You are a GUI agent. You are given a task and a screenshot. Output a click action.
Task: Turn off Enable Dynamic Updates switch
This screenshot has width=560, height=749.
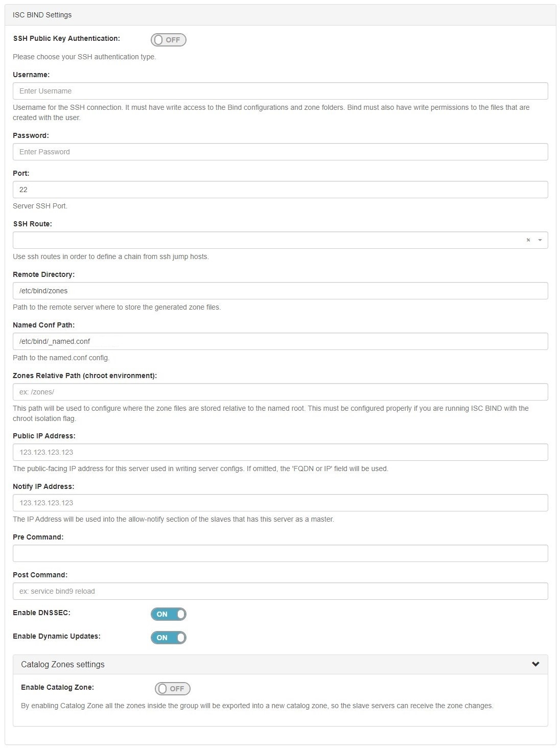169,638
